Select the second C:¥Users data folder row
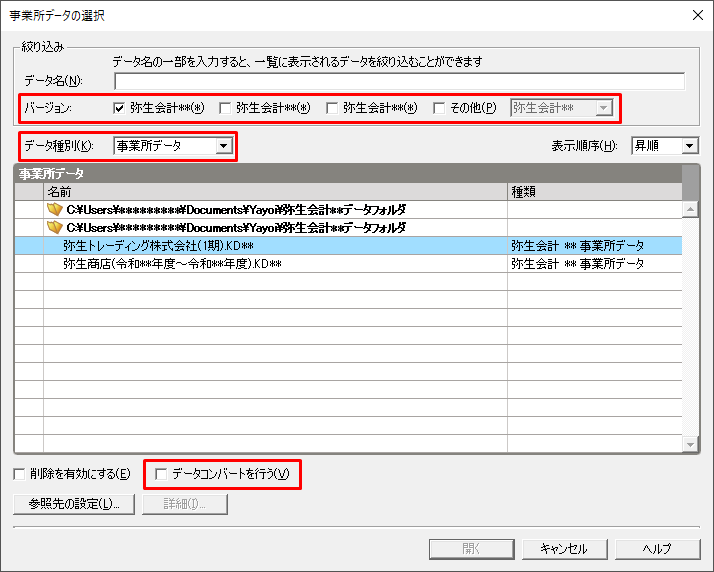 [x=348, y=227]
